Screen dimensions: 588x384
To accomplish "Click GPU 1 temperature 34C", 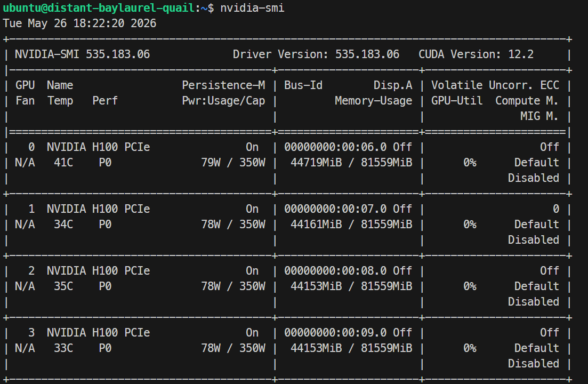I will pos(63,224).
